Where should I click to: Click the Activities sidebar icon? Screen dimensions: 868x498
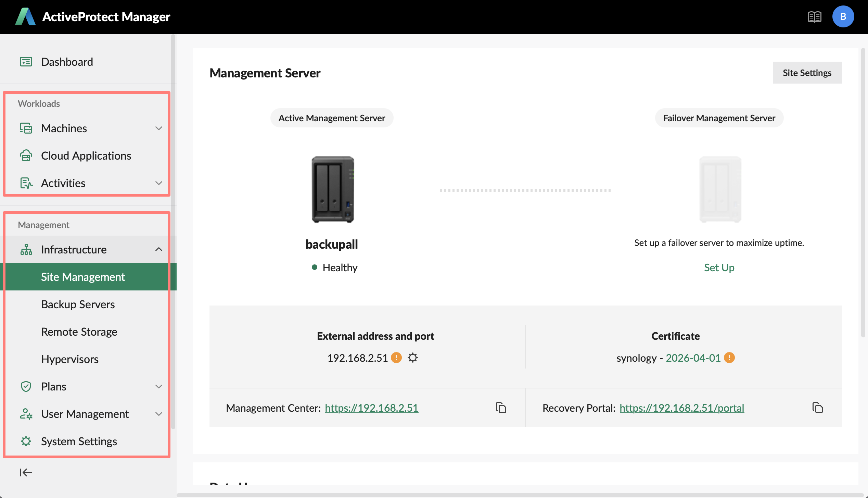tap(26, 183)
